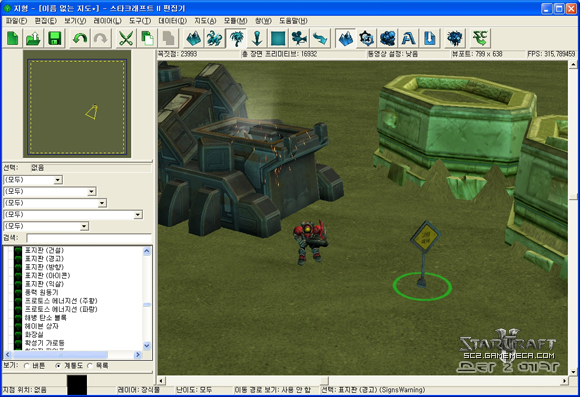Select the 버튼 view radio button
The height and width of the screenshot is (397, 580).
tap(27, 366)
